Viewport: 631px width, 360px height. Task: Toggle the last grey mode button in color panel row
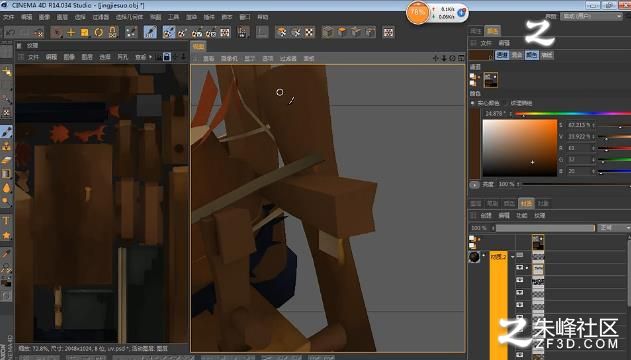click(546, 55)
